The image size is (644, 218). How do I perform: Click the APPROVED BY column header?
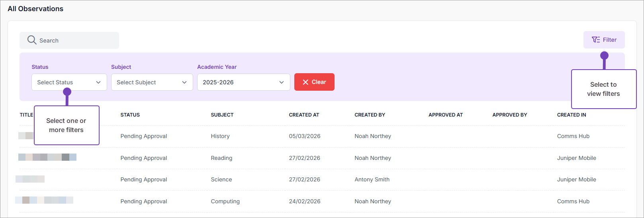click(x=509, y=115)
